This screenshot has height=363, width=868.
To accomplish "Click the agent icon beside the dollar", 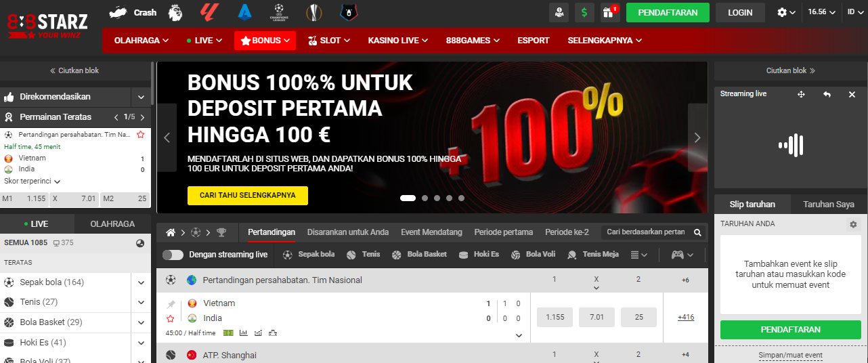I will click(559, 12).
